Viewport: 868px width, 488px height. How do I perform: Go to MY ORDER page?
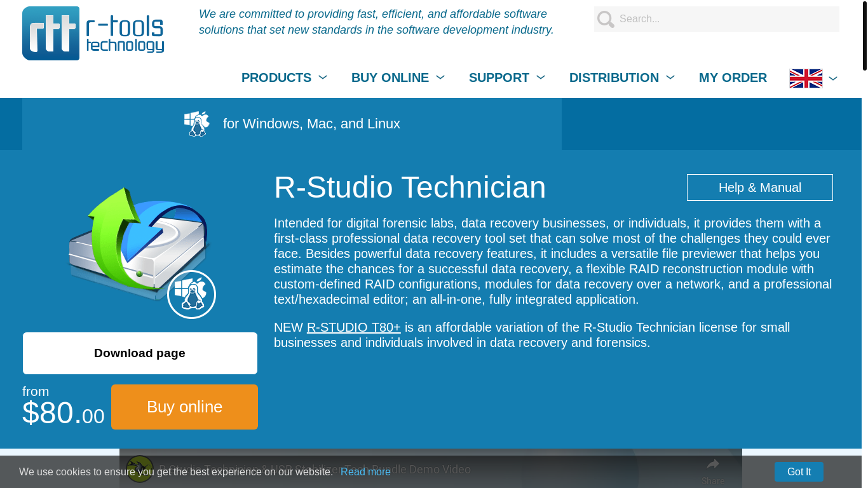tap(733, 78)
